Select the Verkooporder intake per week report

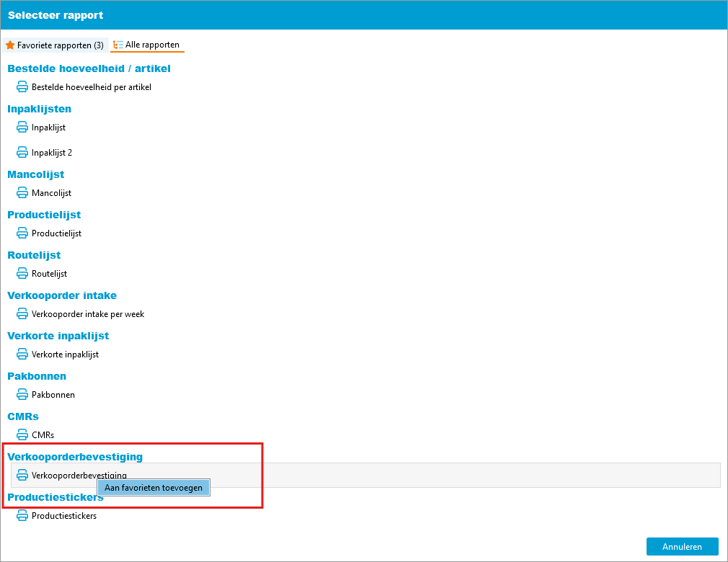pyautogui.click(x=88, y=314)
